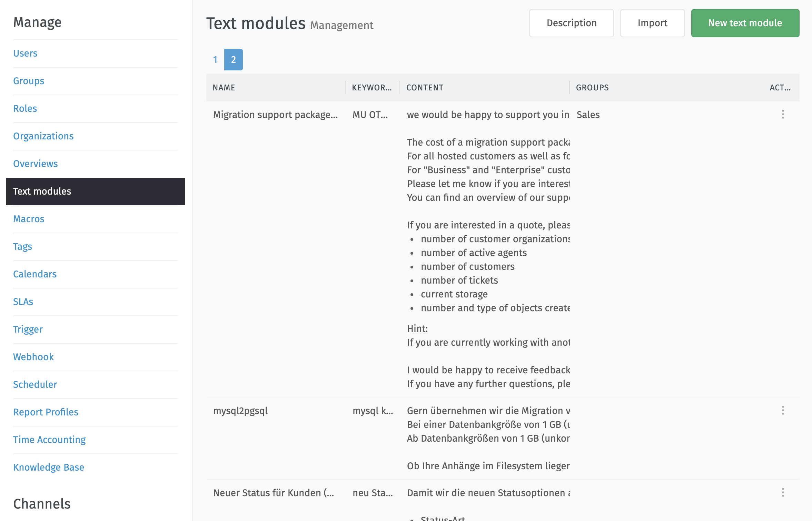Navigate to Users management
The width and height of the screenshot is (812, 521).
pyautogui.click(x=25, y=53)
